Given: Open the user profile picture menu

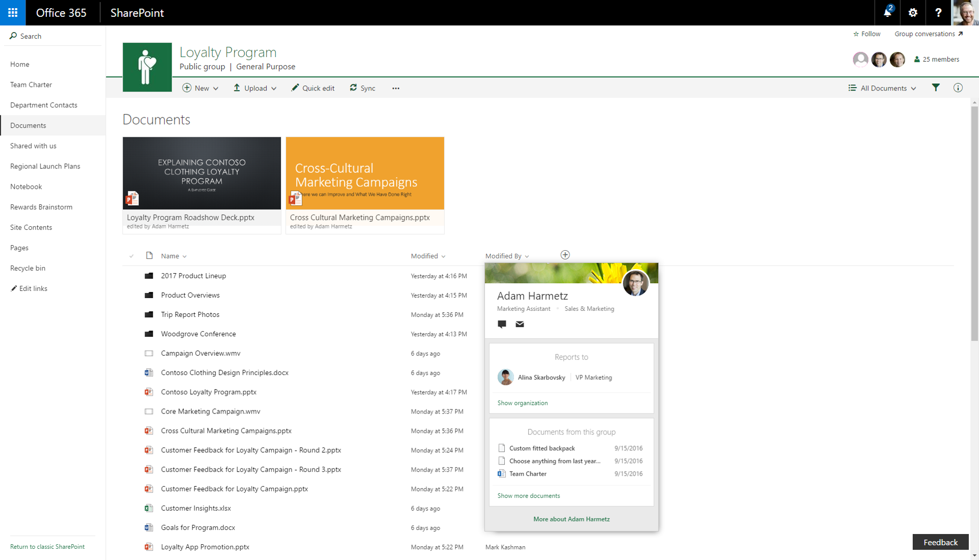Looking at the screenshot, I should point(965,13).
